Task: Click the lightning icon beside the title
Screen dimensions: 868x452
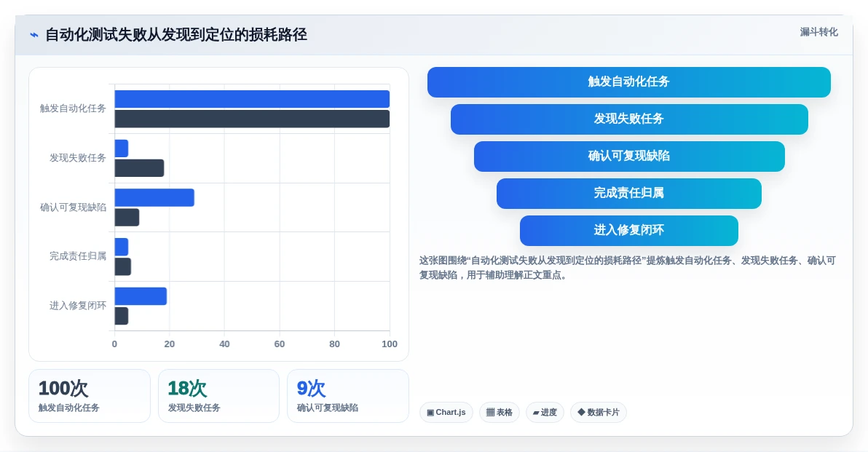Action: click(x=34, y=35)
